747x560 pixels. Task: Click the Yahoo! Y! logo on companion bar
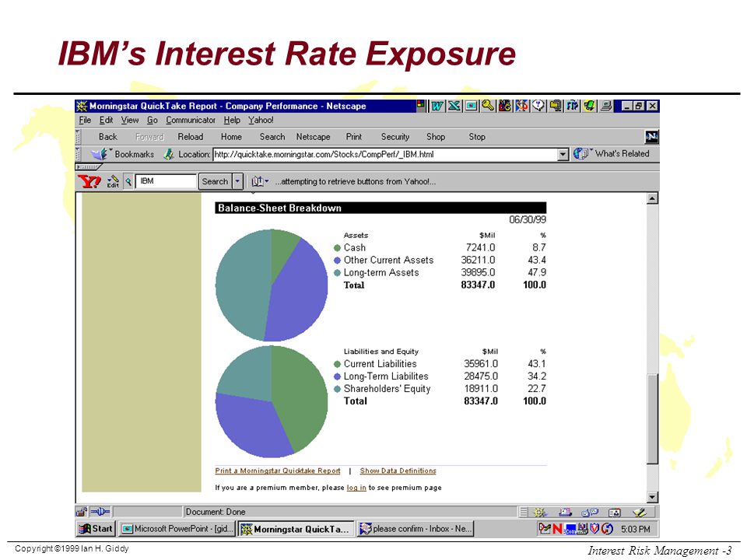pyautogui.click(x=89, y=181)
